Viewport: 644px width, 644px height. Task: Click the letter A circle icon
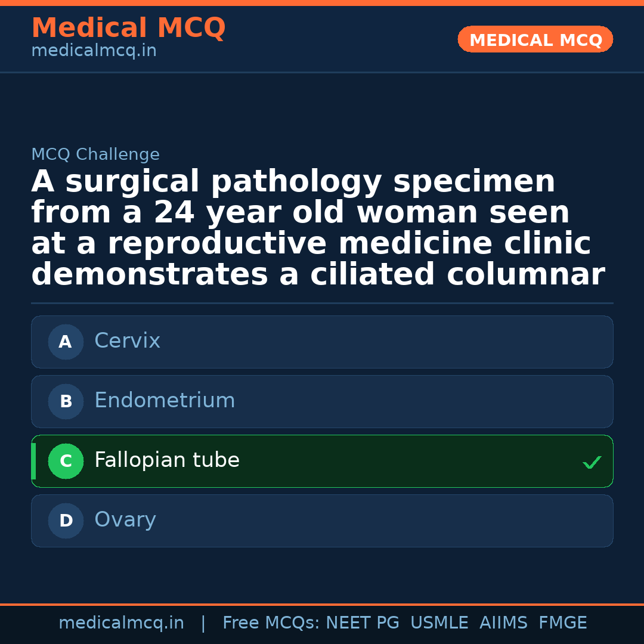(66, 342)
